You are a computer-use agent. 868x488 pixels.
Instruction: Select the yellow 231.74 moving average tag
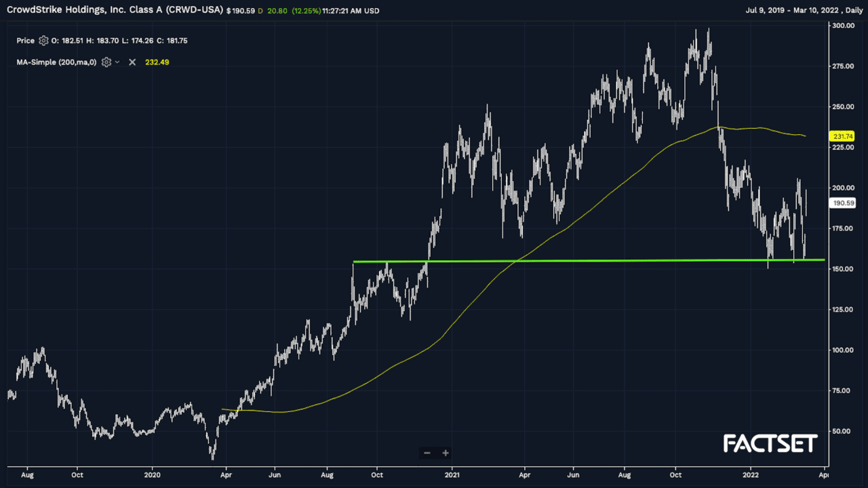[x=843, y=136]
